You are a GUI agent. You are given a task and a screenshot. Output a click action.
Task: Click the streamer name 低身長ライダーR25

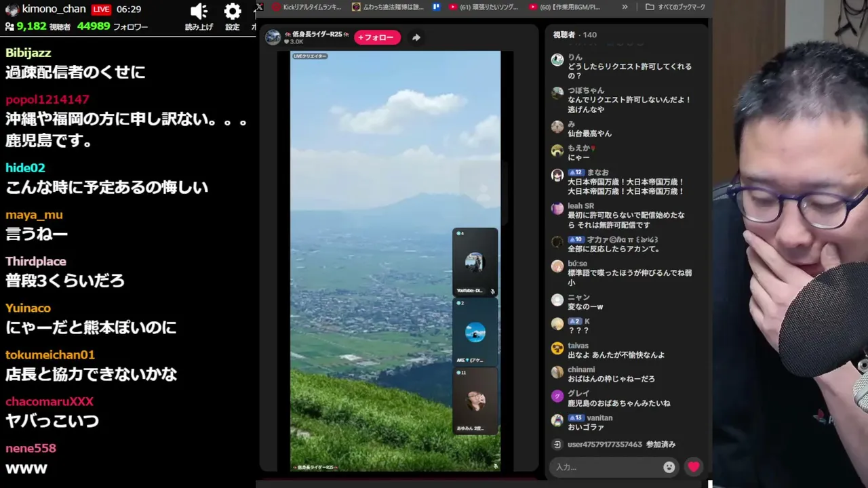click(x=317, y=34)
